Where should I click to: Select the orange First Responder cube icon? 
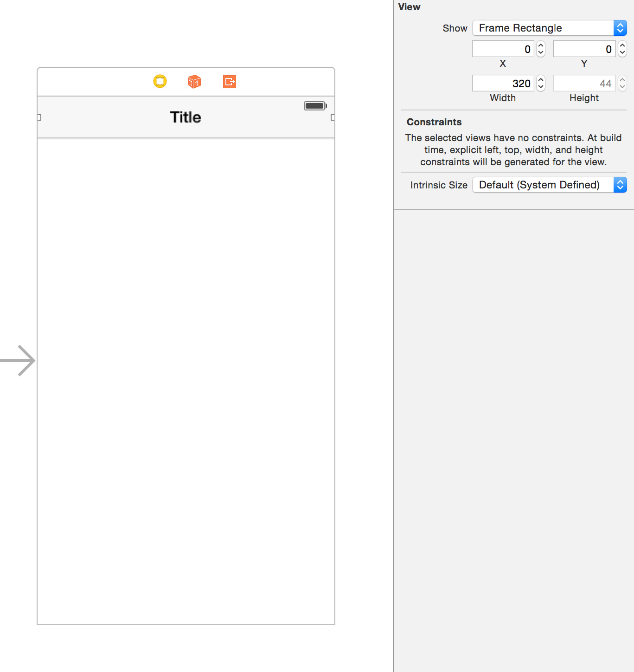pyautogui.click(x=194, y=81)
